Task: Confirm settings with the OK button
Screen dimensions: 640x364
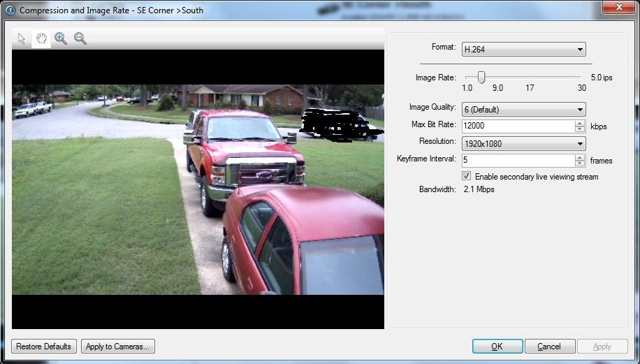Action: [497, 347]
